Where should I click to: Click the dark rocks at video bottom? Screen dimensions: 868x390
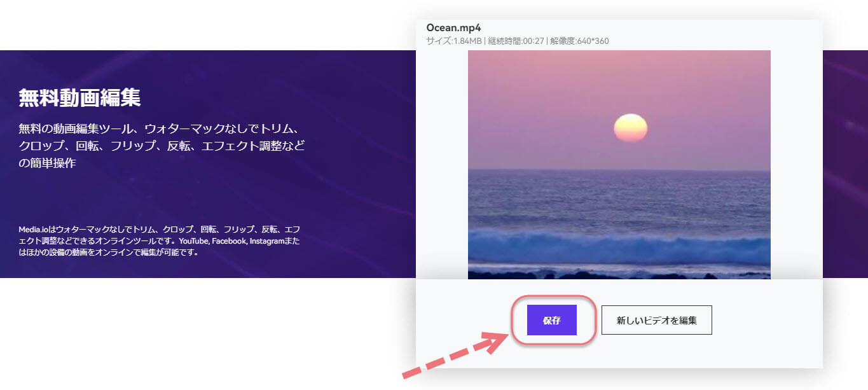[x=619, y=274]
